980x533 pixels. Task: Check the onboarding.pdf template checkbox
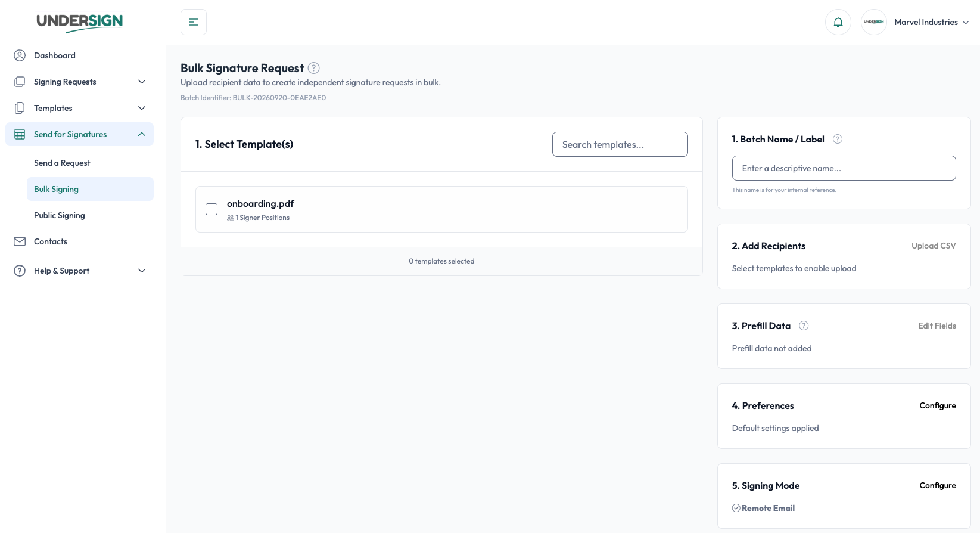211,209
